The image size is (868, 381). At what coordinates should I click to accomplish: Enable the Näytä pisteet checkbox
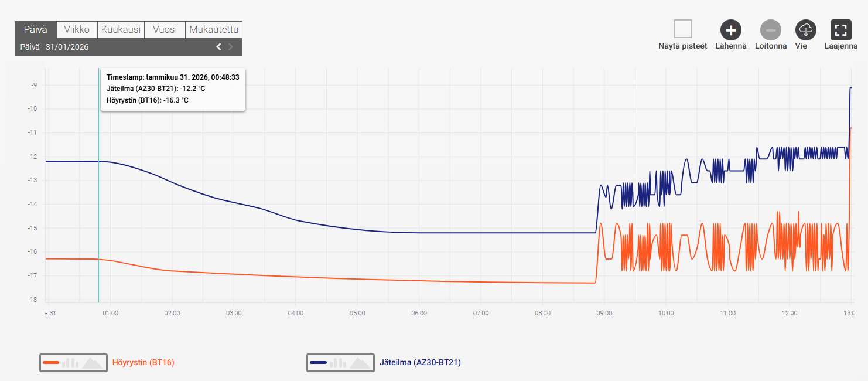click(682, 29)
